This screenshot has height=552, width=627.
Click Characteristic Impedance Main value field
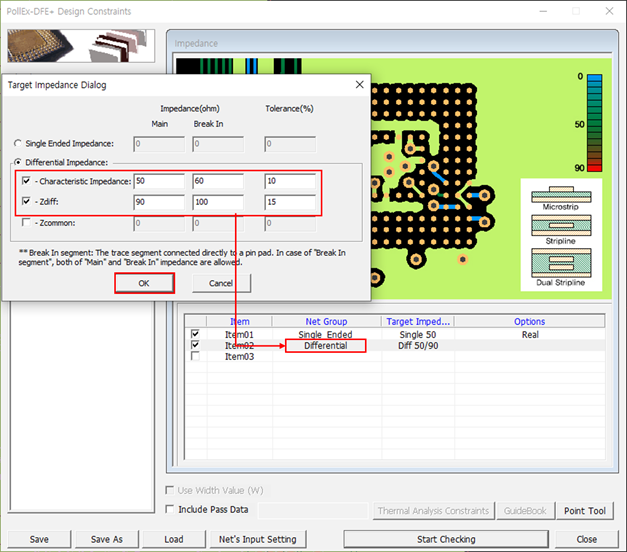point(158,181)
